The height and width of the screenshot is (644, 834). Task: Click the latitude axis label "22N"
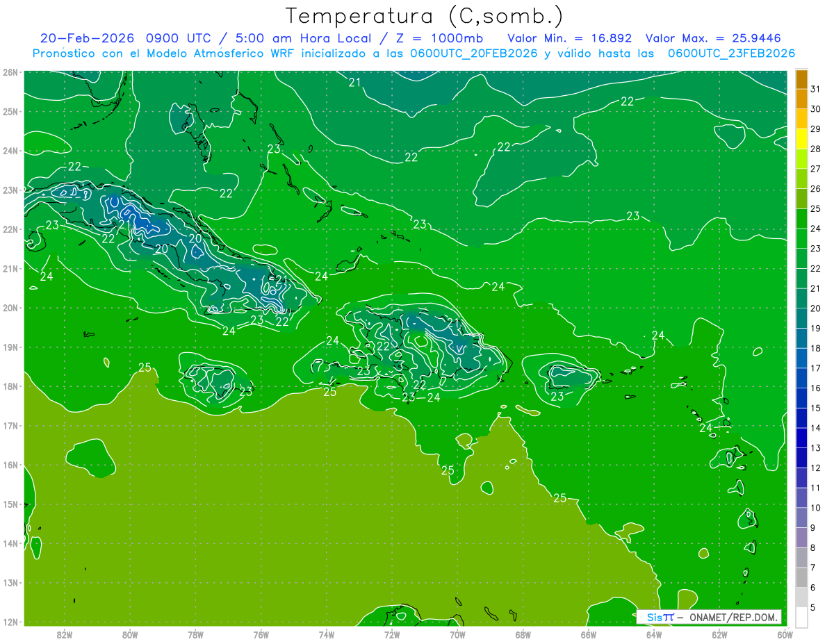pos(10,229)
